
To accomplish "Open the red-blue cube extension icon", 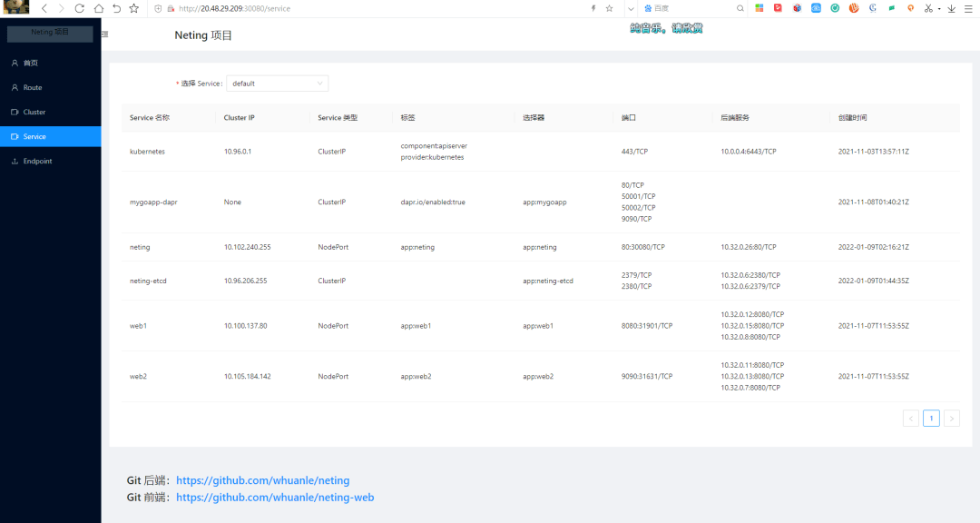I will (797, 8).
